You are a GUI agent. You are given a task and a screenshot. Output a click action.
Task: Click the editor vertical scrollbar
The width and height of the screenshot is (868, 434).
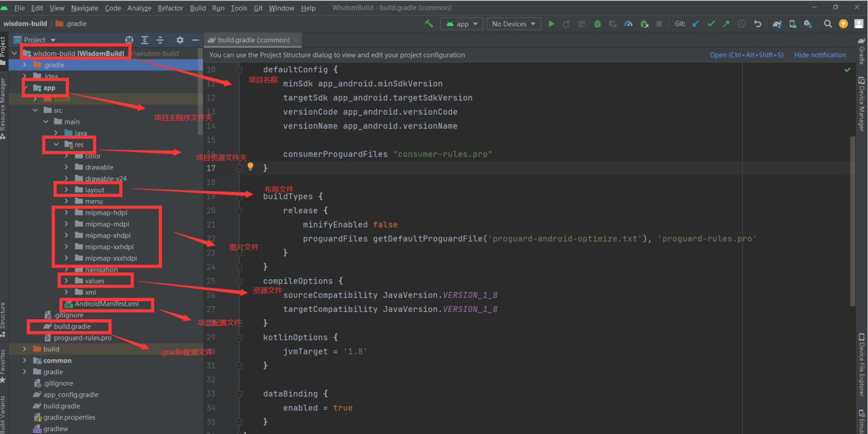[x=852, y=220]
